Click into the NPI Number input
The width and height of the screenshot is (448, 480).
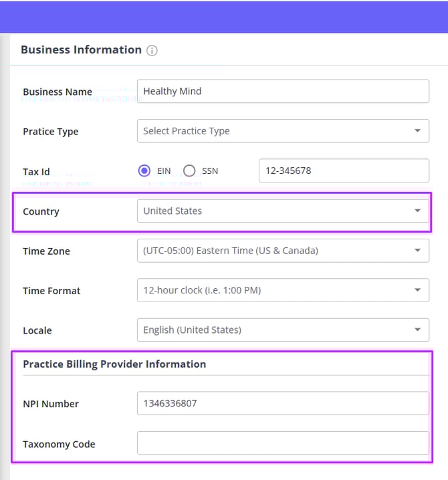[x=282, y=403]
